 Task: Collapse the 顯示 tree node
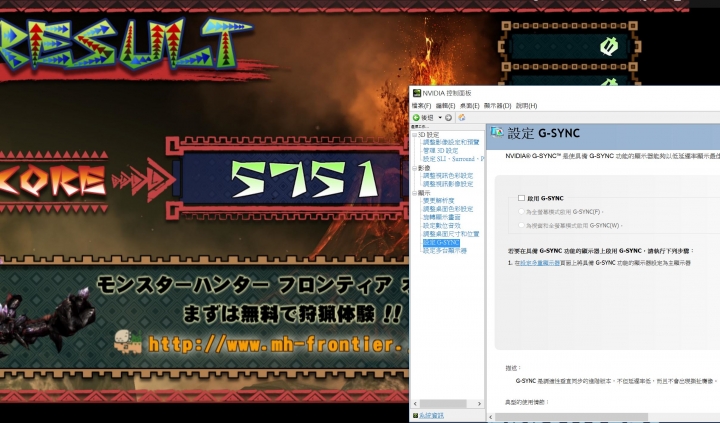click(x=414, y=193)
